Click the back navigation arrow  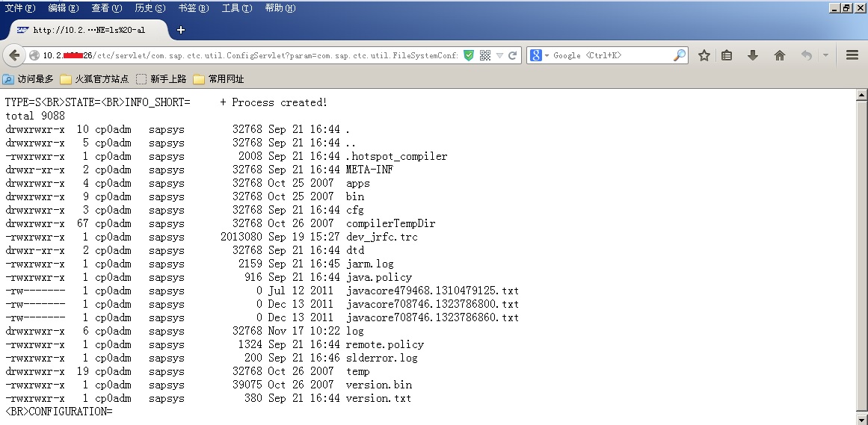pyautogui.click(x=15, y=55)
